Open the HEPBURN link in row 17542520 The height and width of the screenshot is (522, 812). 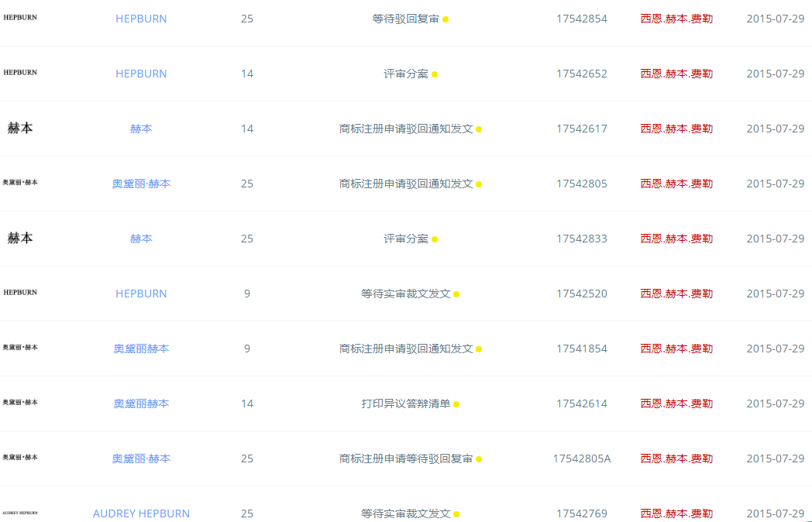141,294
